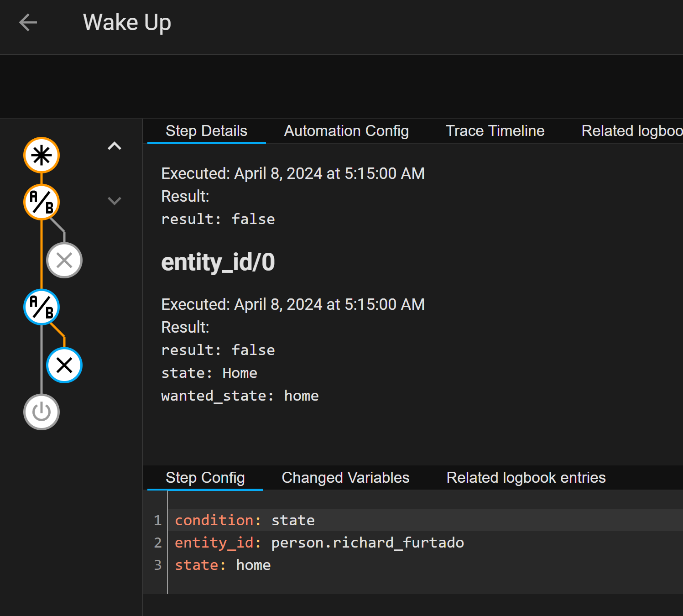Image resolution: width=683 pixels, height=616 pixels.
Task: Select the grey stop (X) node
Action: click(x=64, y=260)
